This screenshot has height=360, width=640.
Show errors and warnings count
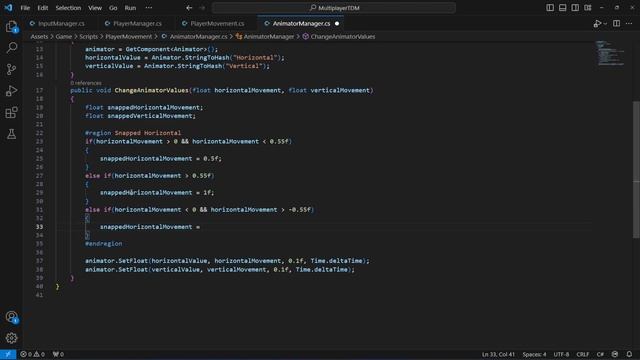click(x=32, y=354)
